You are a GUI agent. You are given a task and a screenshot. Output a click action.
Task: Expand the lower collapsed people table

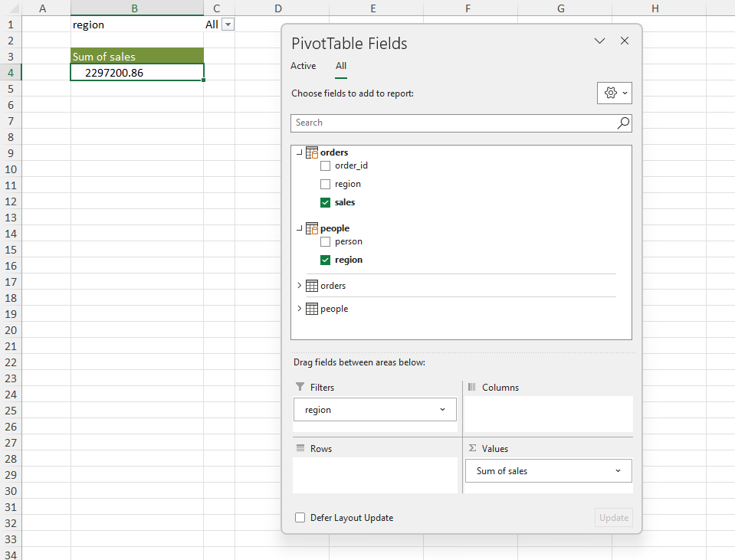[x=299, y=309]
